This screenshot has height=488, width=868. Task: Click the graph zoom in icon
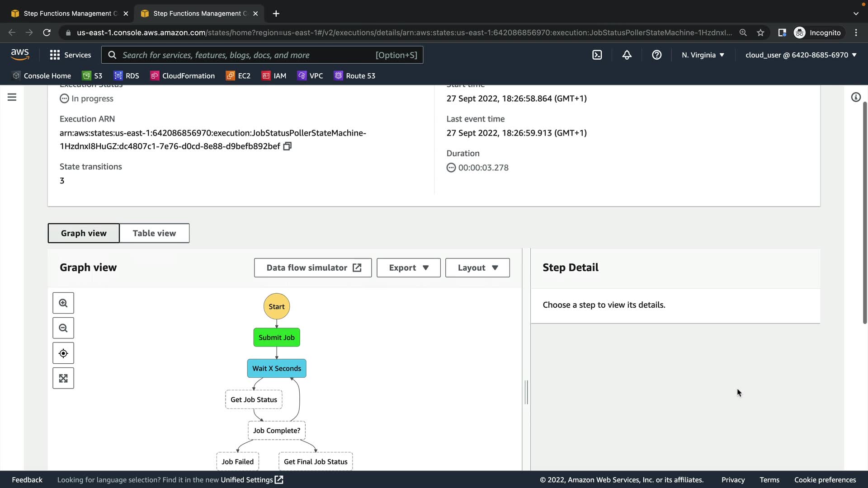pyautogui.click(x=63, y=303)
